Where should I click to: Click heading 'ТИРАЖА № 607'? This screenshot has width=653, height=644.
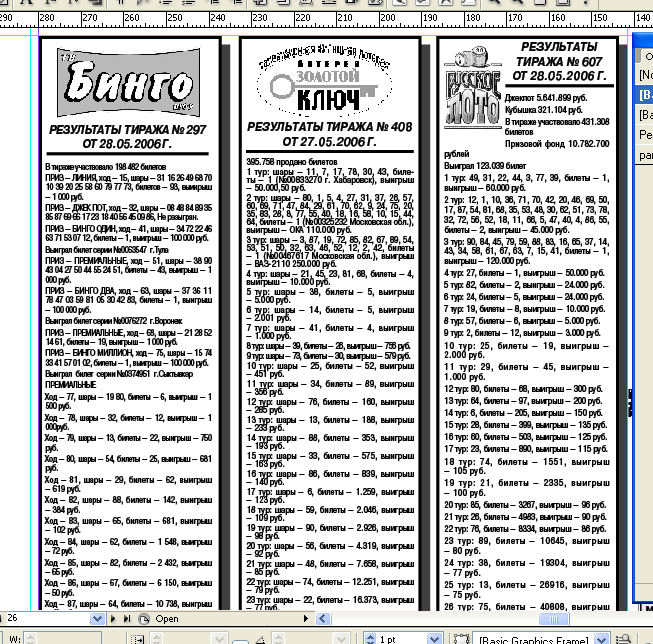[559, 62]
